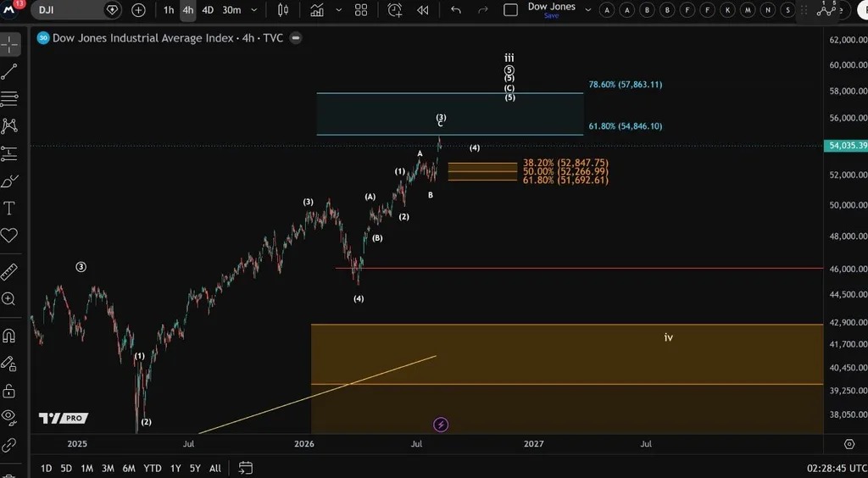868x478 pixels.
Task: Open the candlestick chart type selector
Action: pos(283,10)
